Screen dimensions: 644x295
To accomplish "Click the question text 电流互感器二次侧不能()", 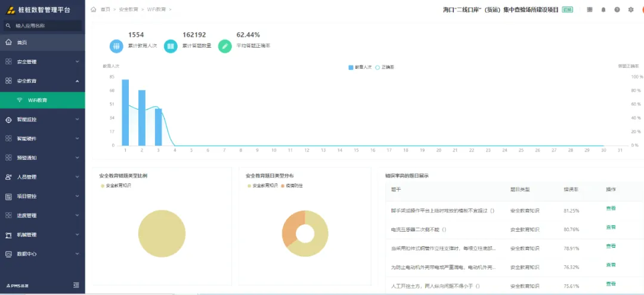I will click(x=419, y=230).
